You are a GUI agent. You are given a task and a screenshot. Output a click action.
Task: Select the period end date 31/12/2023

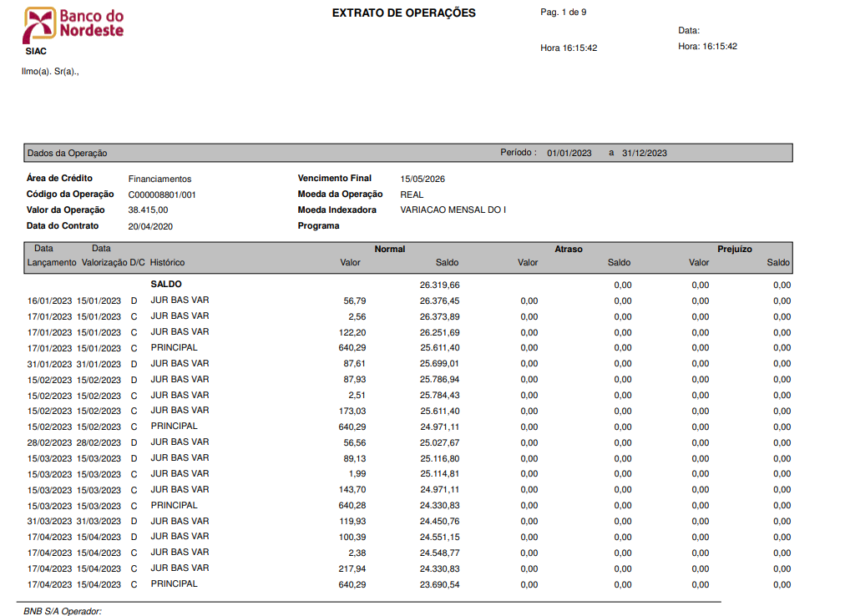coord(645,154)
